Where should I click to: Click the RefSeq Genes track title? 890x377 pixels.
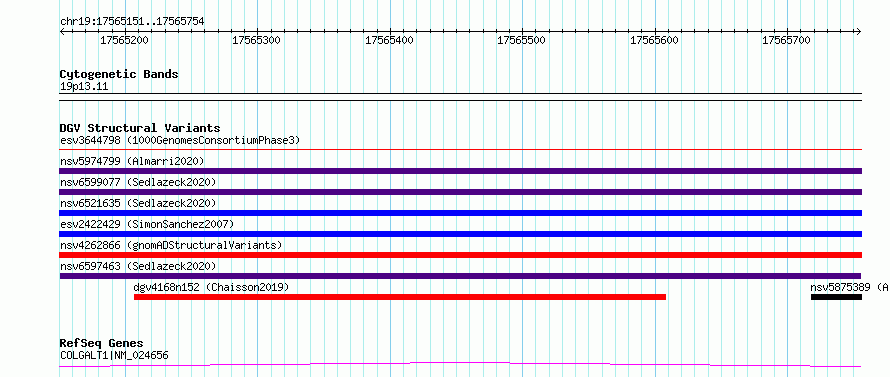pyautogui.click(x=101, y=343)
